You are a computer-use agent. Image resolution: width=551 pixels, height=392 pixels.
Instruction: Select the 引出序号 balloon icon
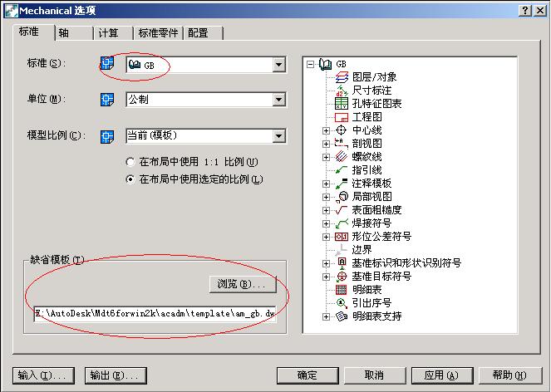click(342, 303)
